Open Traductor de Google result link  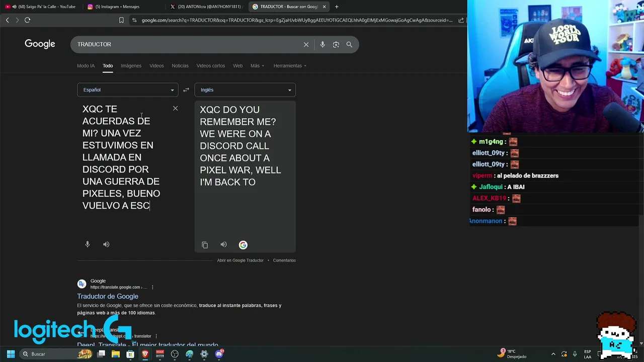pos(108,297)
